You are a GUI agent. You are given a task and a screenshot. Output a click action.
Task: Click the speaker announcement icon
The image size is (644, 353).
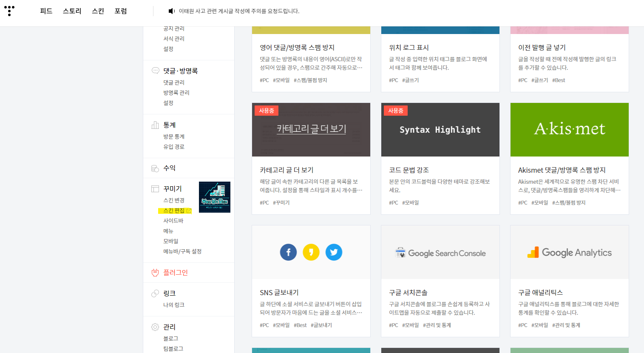[171, 11]
